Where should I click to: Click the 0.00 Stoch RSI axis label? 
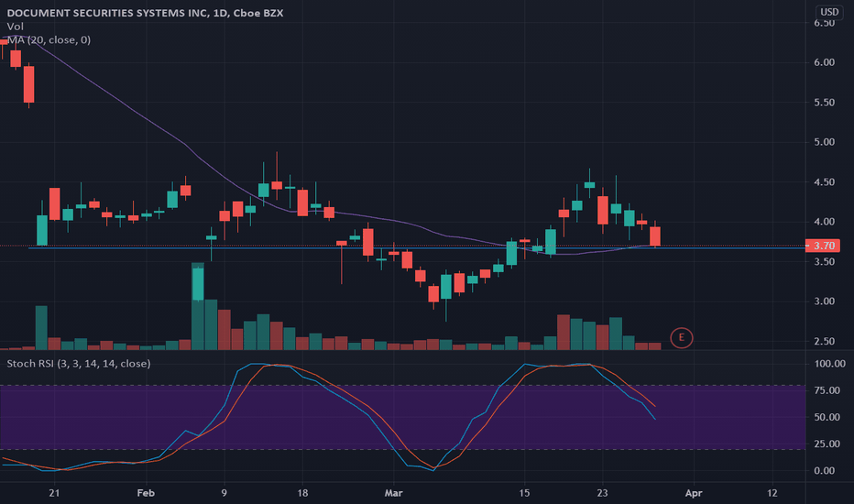point(824,470)
